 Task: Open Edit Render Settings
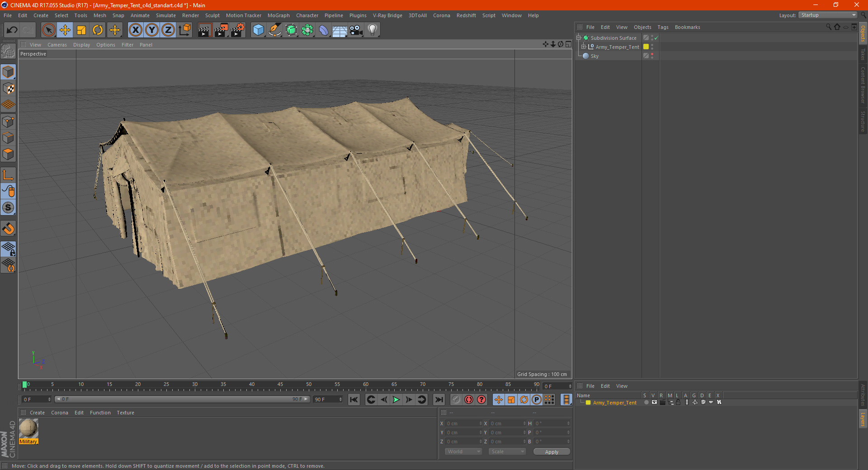tap(237, 30)
